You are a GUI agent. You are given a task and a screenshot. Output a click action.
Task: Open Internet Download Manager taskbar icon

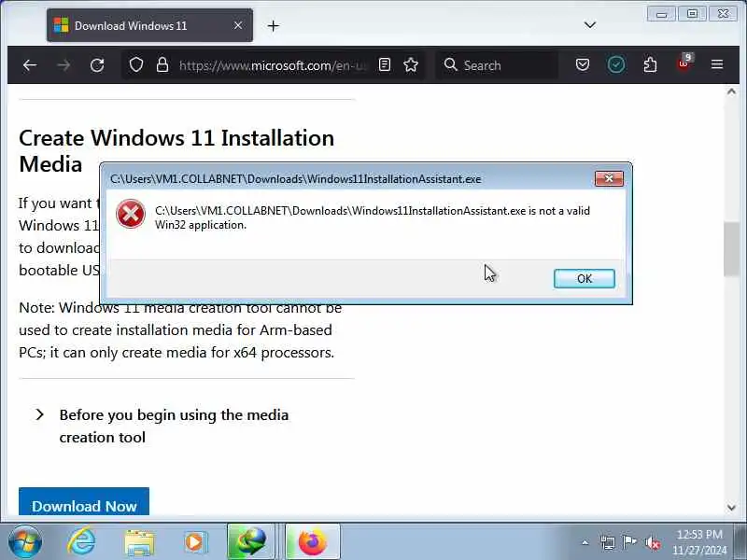tap(251, 542)
